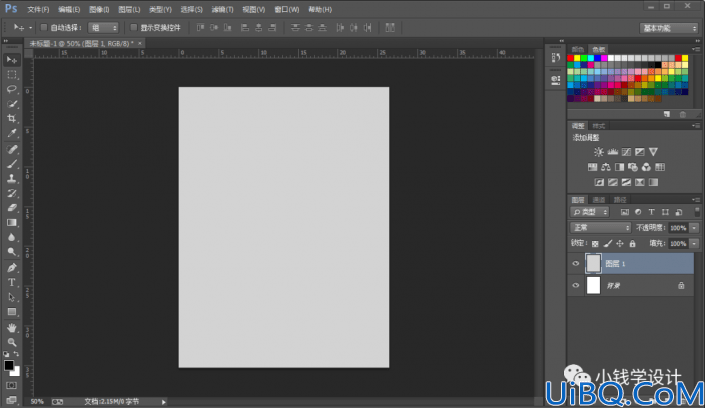Open the 窗口(W) menu

point(286,9)
